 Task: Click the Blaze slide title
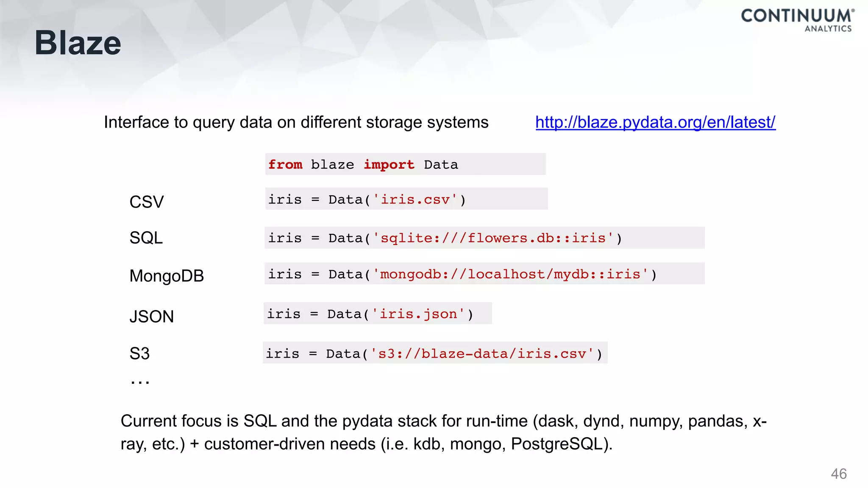(x=78, y=43)
